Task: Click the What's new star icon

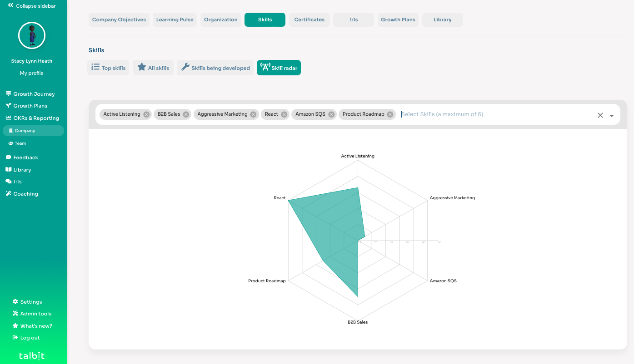Action: coord(15,326)
